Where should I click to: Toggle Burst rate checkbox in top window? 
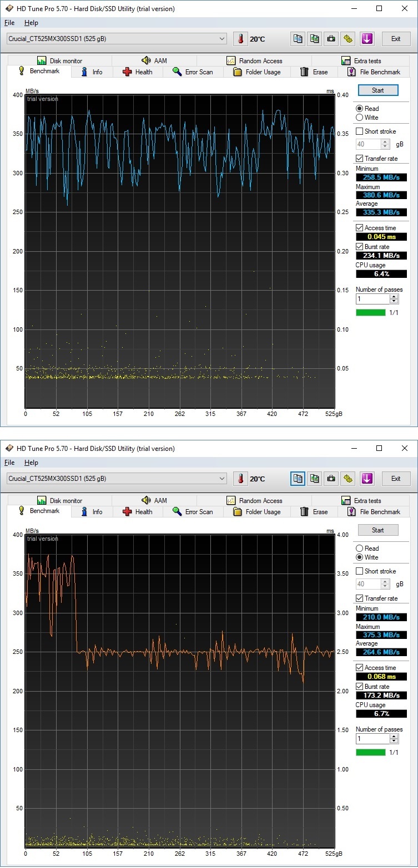coord(360,247)
